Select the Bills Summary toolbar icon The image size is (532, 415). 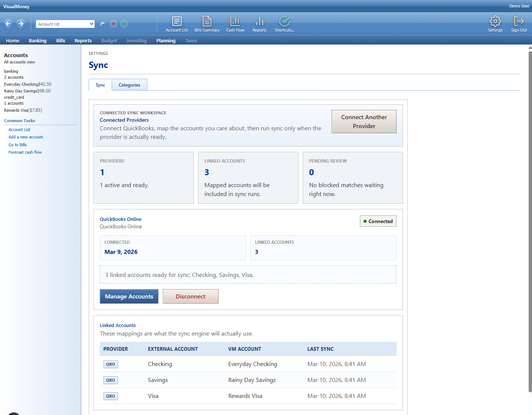click(207, 23)
